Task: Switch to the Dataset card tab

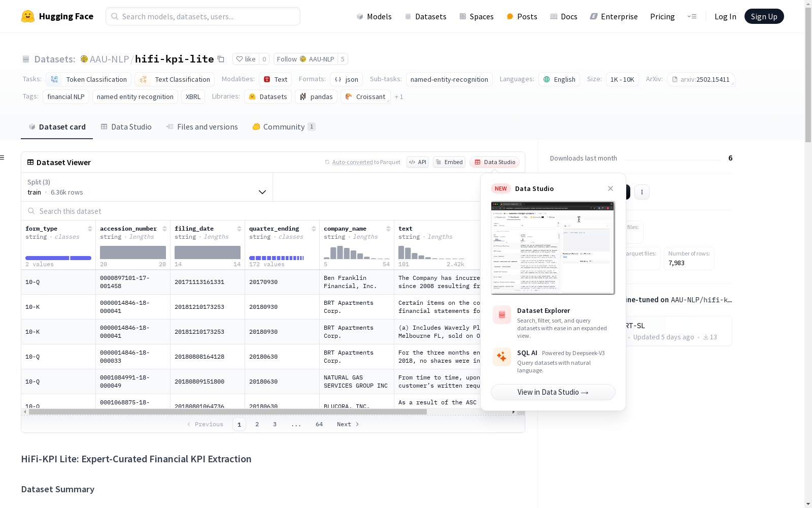Action: (x=57, y=127)
